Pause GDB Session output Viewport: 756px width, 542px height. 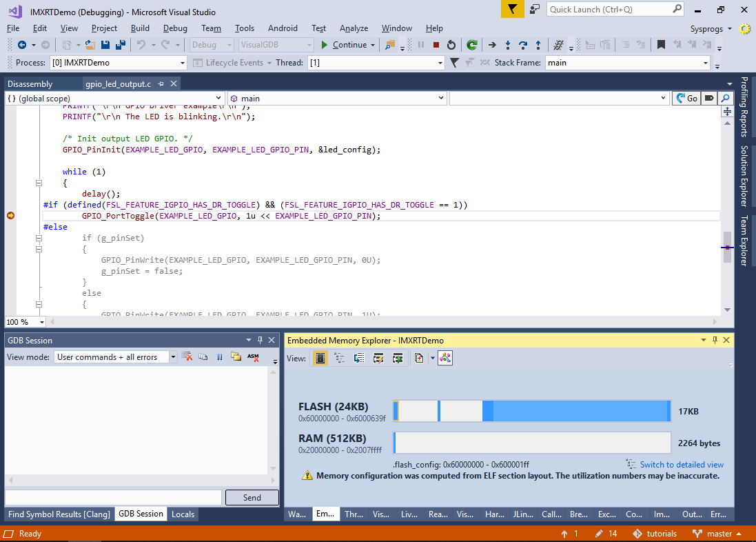[219, 357]
